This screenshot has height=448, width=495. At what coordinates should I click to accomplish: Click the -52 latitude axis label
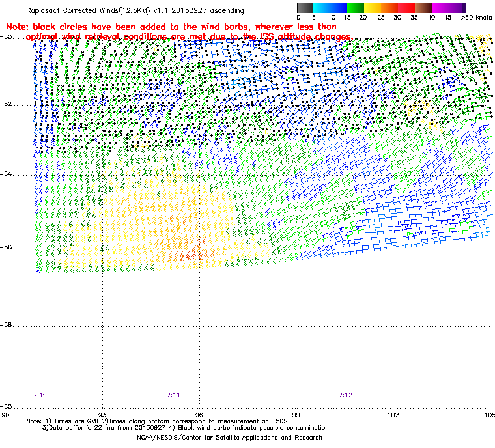[6, 104]
